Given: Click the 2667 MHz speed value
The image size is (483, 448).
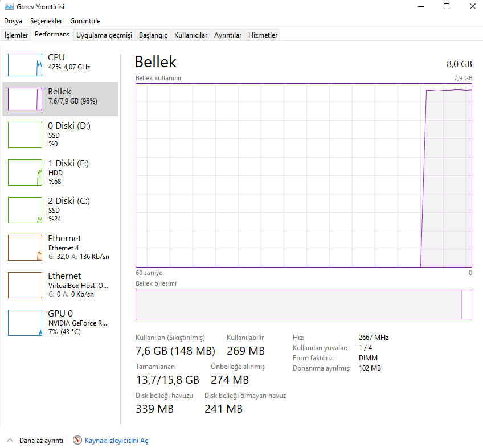Looking at the screenshot, I should point(374,338).
